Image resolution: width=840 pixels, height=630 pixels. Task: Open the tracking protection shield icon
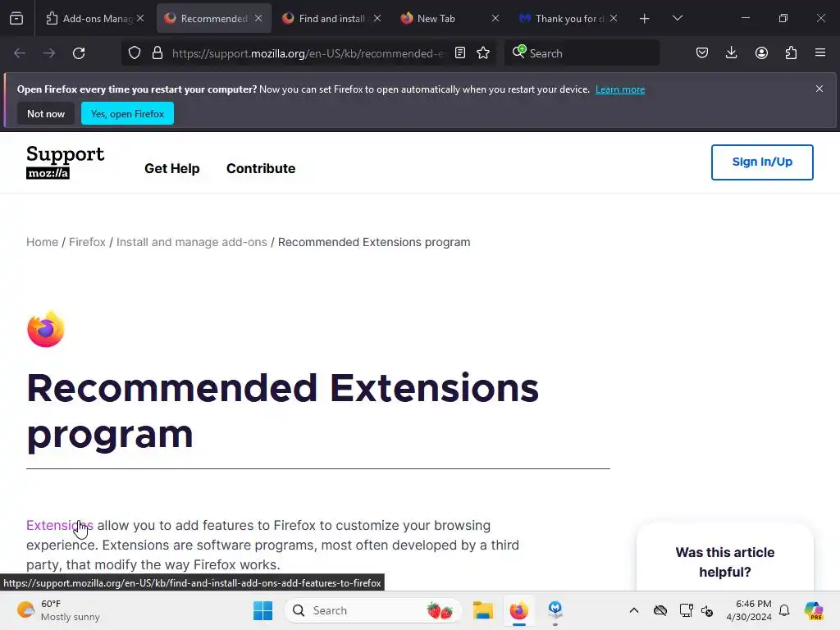(135, 53)
